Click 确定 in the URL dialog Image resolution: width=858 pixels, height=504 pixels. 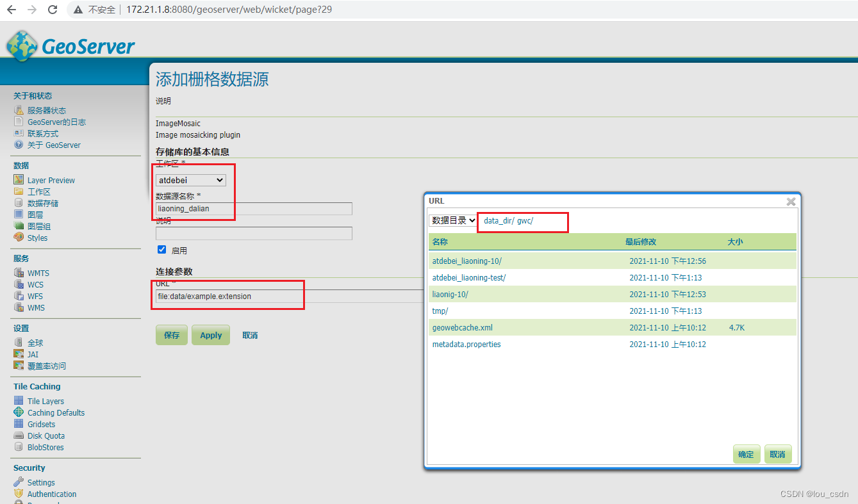click(747, 454)
